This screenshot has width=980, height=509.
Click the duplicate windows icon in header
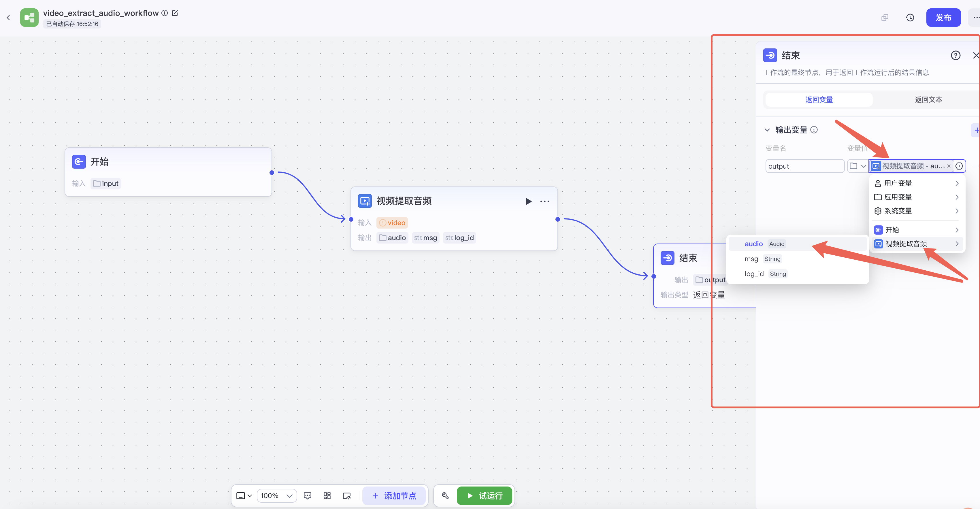885,18
